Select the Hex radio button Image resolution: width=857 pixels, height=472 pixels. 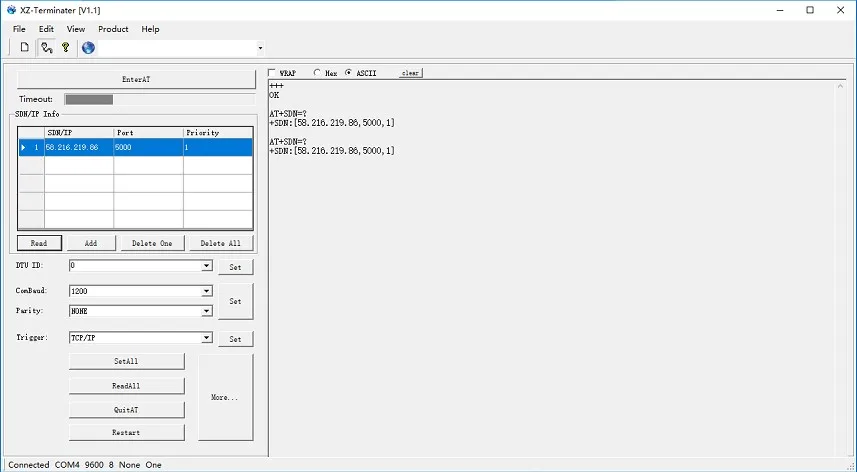pos(317,73)
